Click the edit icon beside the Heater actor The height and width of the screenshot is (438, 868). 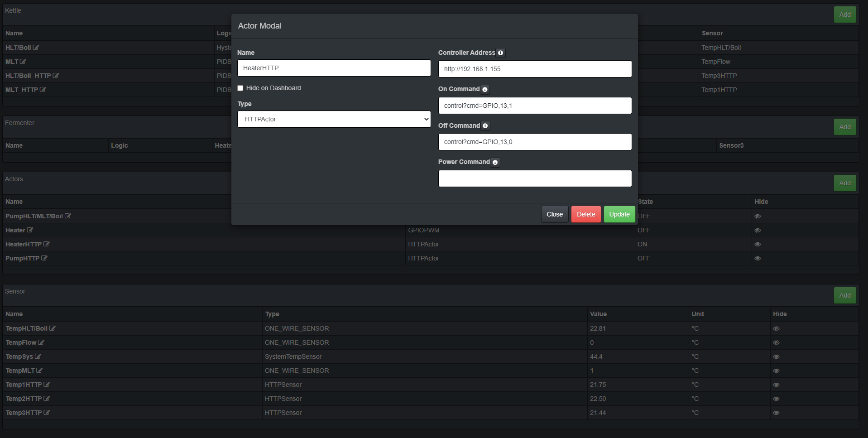[30, 230]
